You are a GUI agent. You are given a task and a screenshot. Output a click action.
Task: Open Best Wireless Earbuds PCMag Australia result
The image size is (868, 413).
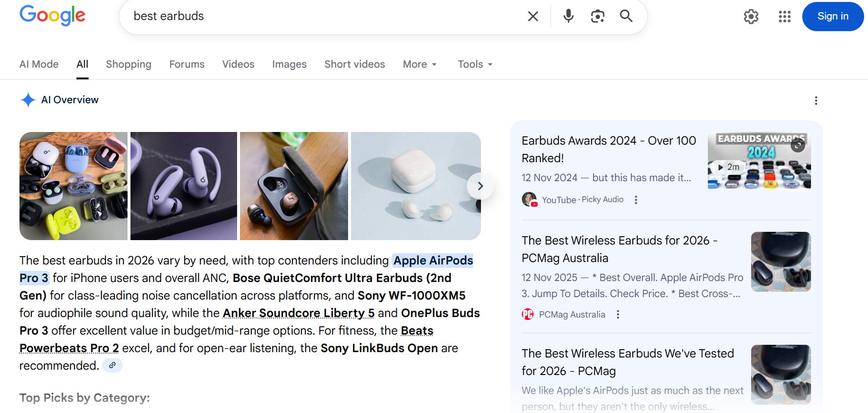point(619,249)
